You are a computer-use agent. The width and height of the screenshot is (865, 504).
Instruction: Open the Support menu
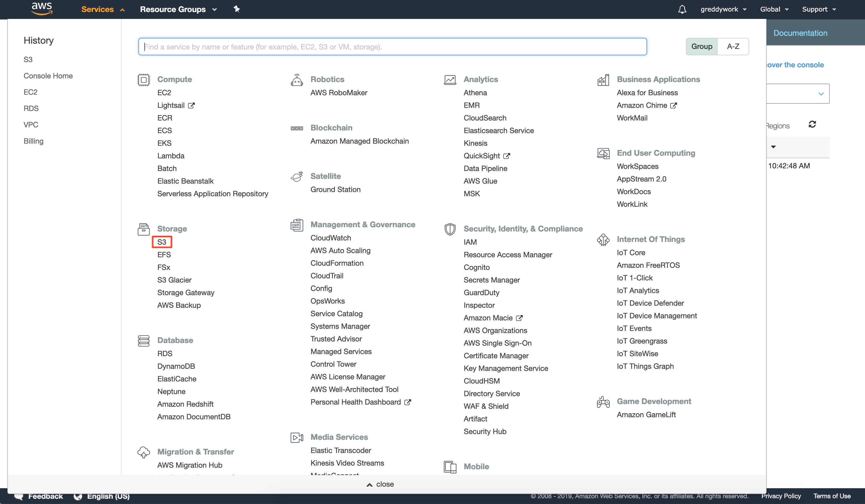point(819,9)
